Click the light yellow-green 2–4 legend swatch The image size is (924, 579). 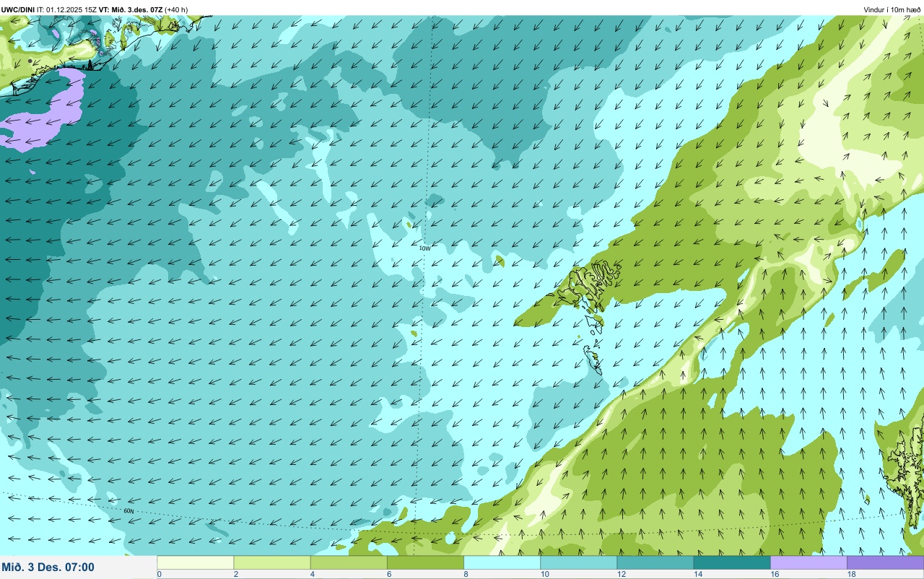272,562
